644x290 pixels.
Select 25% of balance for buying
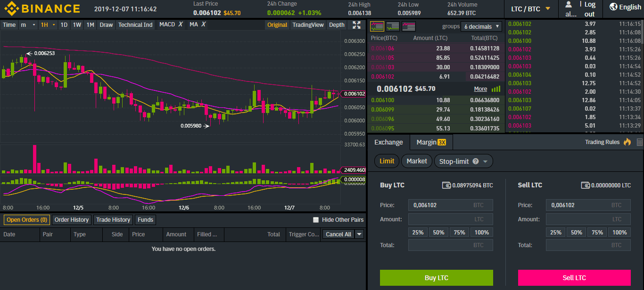click(418, 232)
